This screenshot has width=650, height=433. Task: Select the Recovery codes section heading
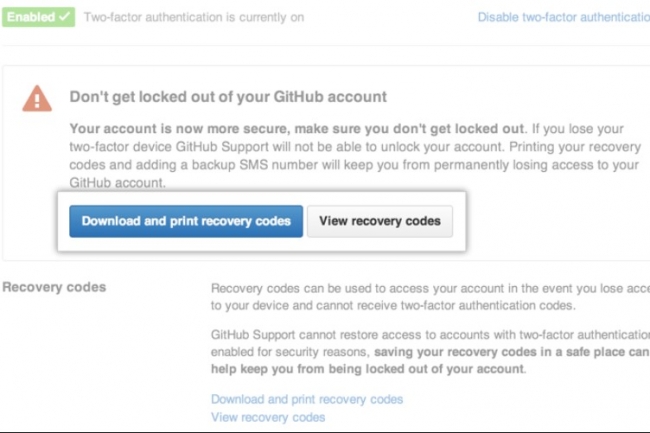[x=54, y=287]
